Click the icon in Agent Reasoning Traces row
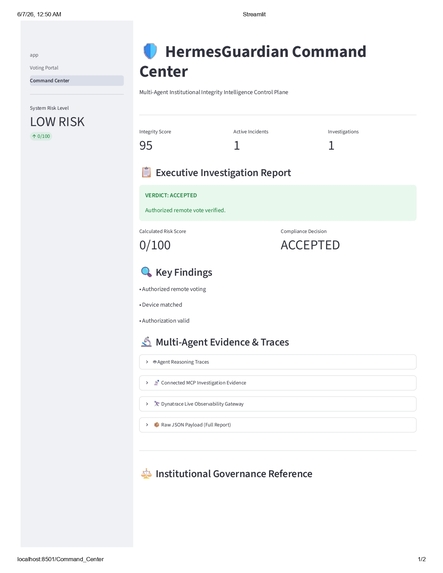 [155, 362]
